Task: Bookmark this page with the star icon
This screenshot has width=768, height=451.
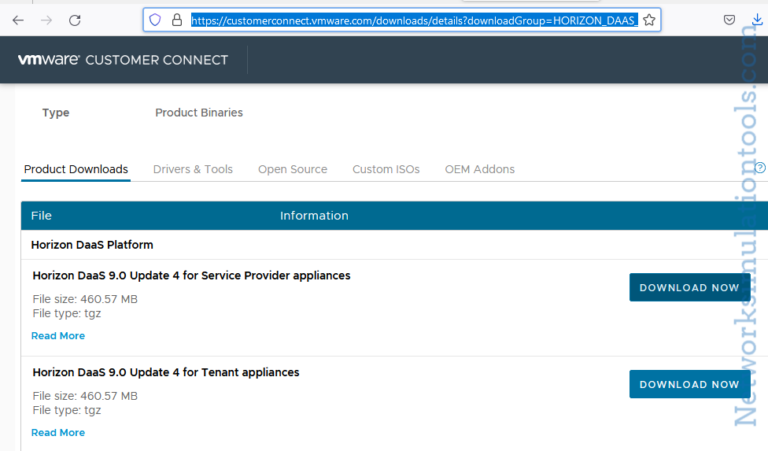Action: click(x=649, y=20)
